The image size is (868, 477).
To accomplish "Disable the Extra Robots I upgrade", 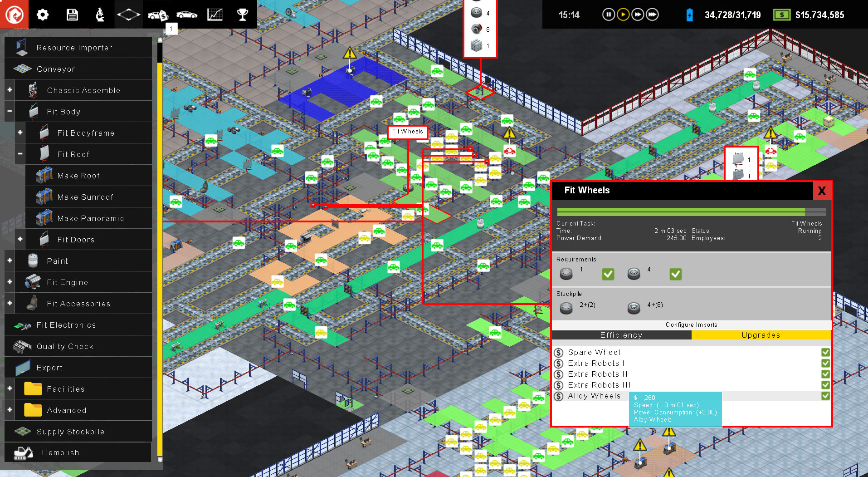I will click(x=825, y=363).
